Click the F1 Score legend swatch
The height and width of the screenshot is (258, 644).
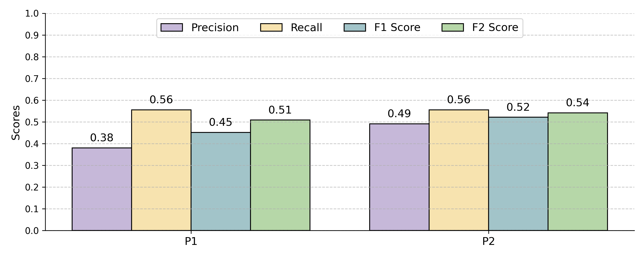pyautogui.click(x=354, y=28)
